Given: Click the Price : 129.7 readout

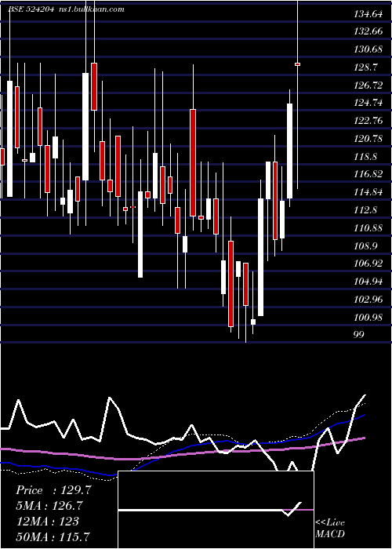Looking at the screenshot, I should [x=53, y=490].
